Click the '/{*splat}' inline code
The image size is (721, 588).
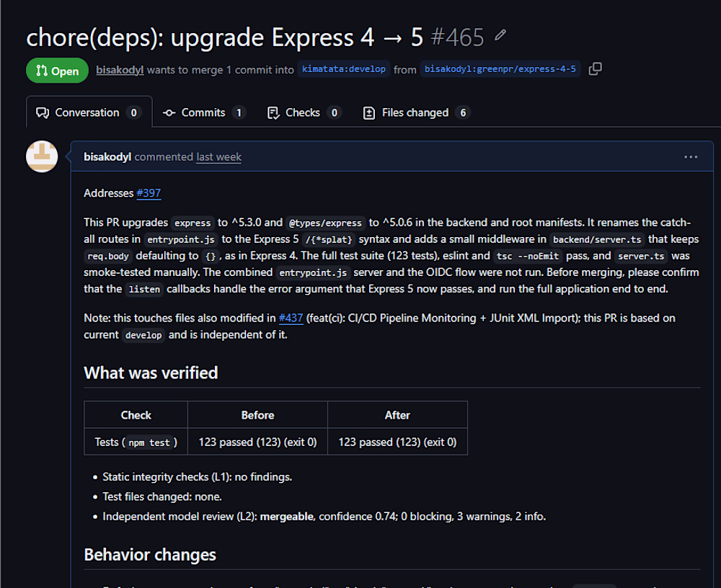(329, 239)
